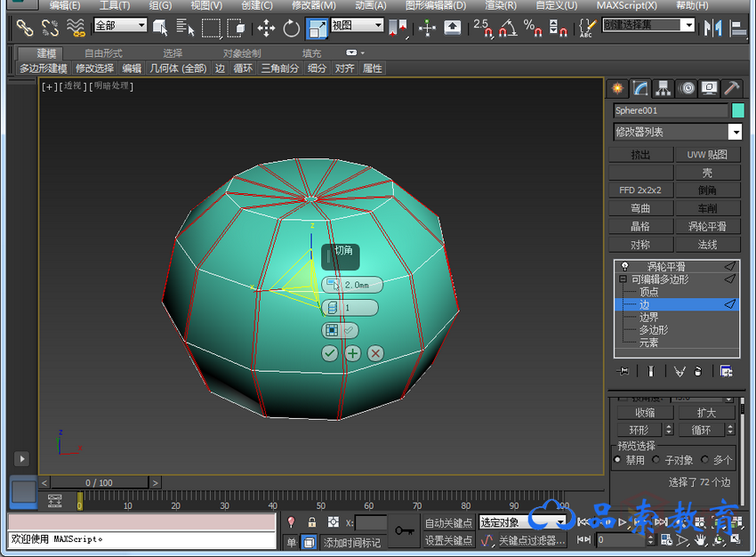Click the 自动关键点 button
Image resolution: width=756 pixels, height=557 pixels.
(x=448, y=522)
